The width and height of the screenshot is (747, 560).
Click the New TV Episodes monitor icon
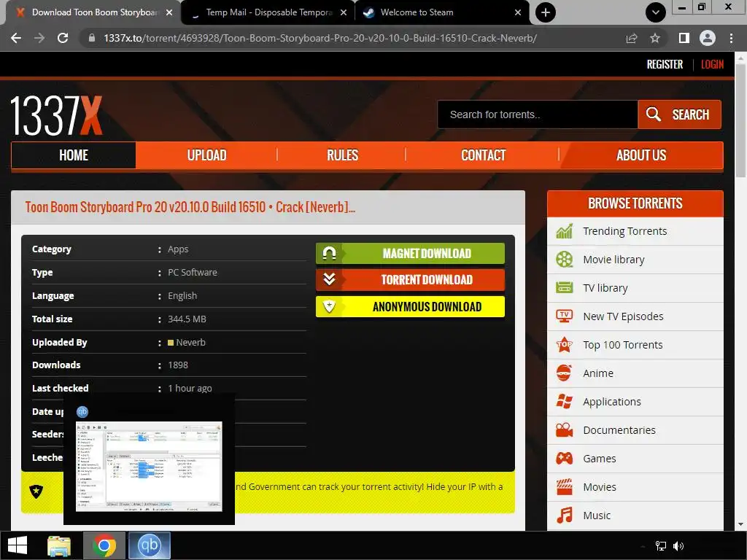coord(565,316)
